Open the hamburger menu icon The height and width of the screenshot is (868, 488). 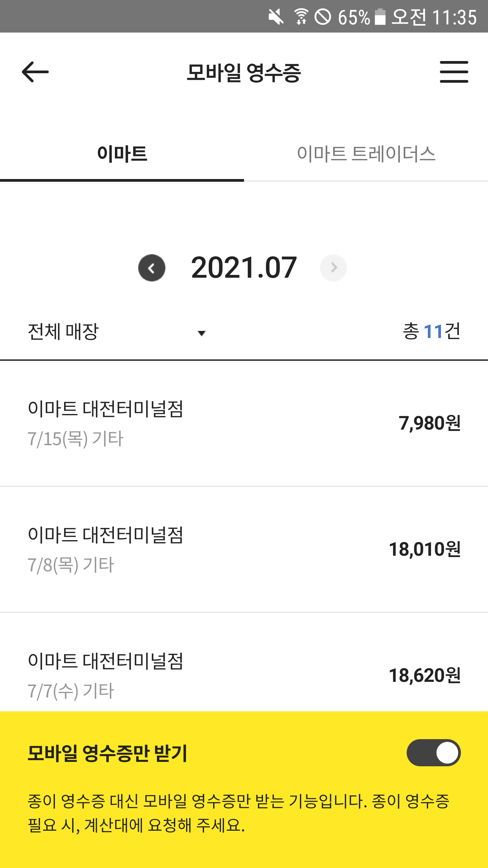tap(454, 72)
